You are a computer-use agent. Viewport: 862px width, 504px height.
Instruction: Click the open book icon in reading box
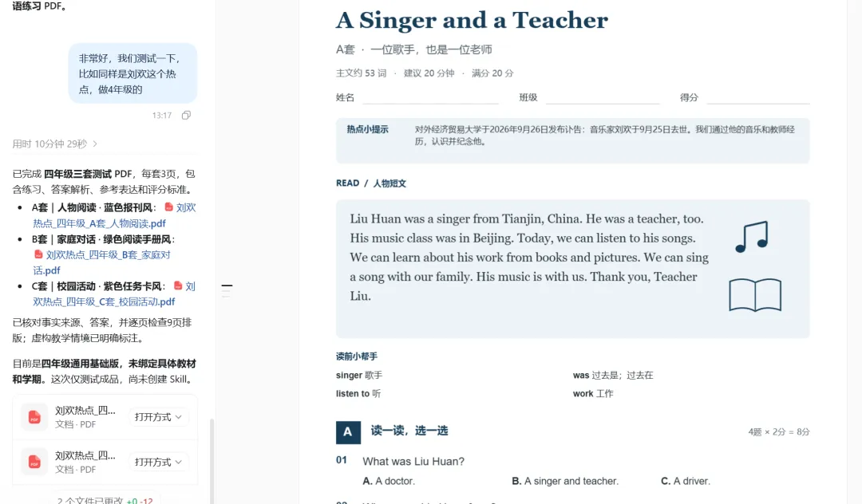(755, 295)
